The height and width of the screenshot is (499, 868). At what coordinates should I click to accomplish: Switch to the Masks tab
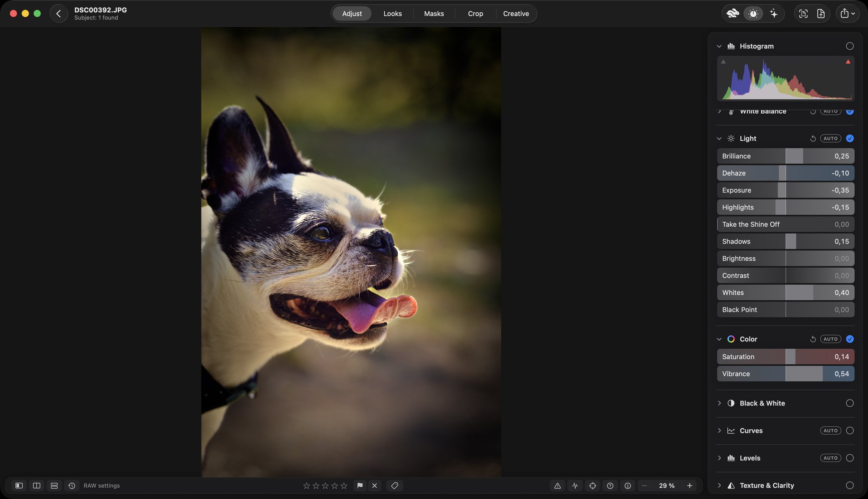click(x=434, y=13)
